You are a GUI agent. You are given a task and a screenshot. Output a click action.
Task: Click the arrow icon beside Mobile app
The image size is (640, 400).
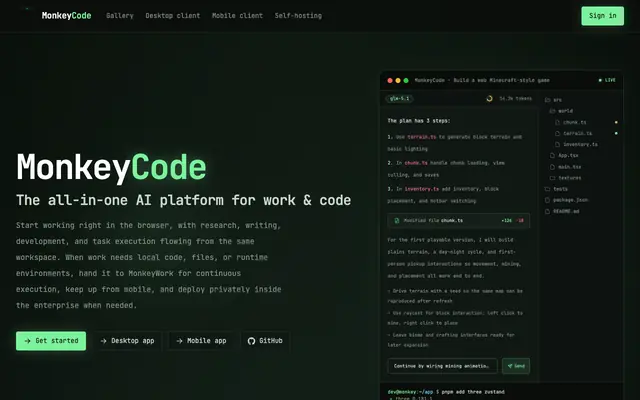pyautogui.click(x=180, y=341)
